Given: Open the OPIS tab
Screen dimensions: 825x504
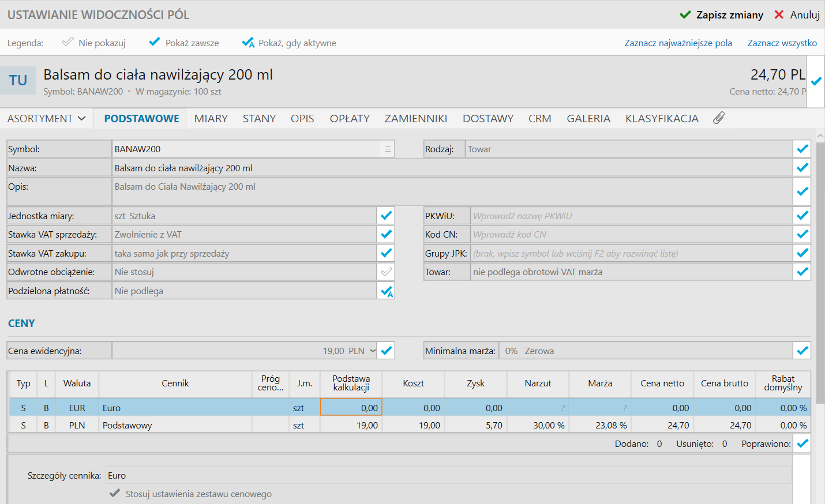Looking at the screenshot, I should [302, 118].
